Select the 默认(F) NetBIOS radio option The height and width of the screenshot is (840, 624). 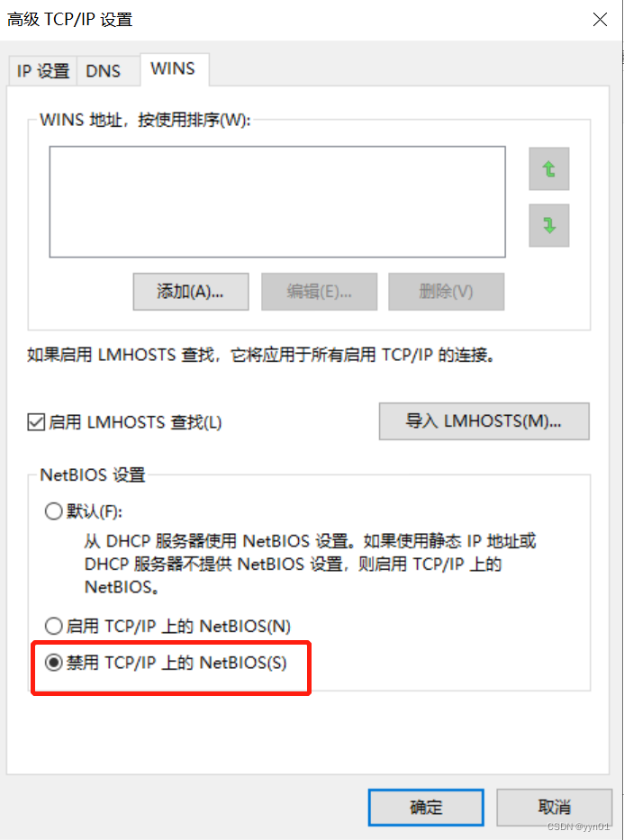tap(53, 511)
